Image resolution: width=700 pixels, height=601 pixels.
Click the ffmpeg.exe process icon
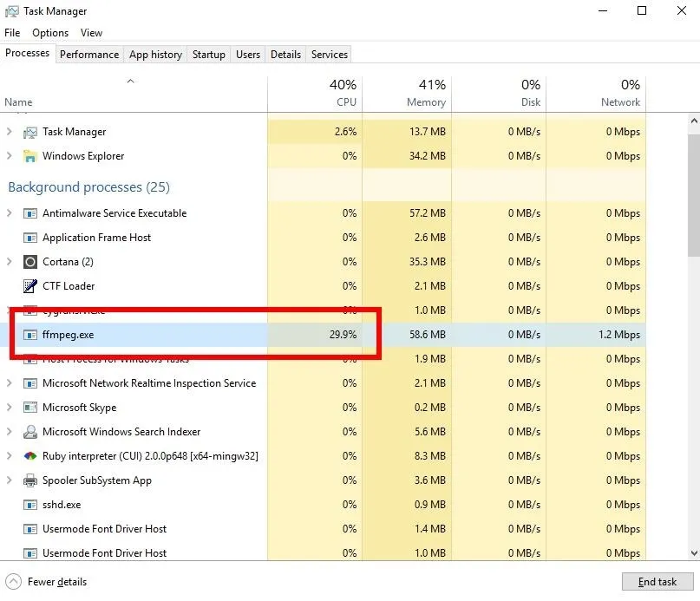[x=29, y=335]
